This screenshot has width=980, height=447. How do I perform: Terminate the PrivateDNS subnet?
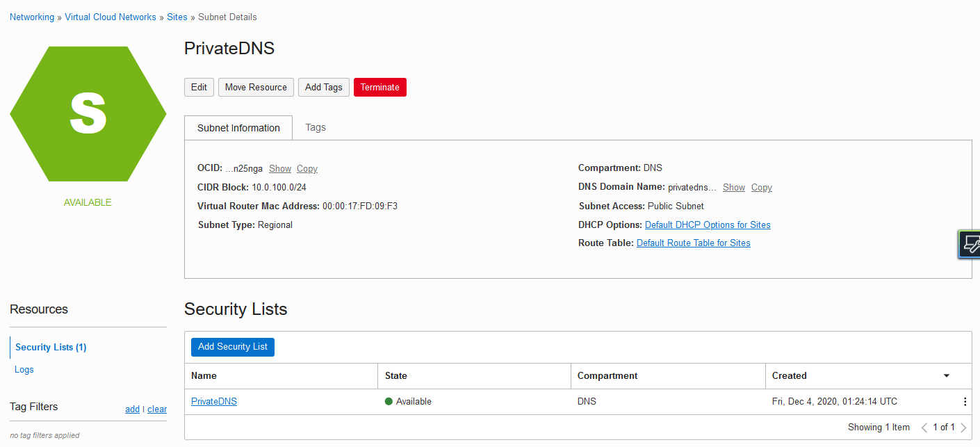point(379,87)
